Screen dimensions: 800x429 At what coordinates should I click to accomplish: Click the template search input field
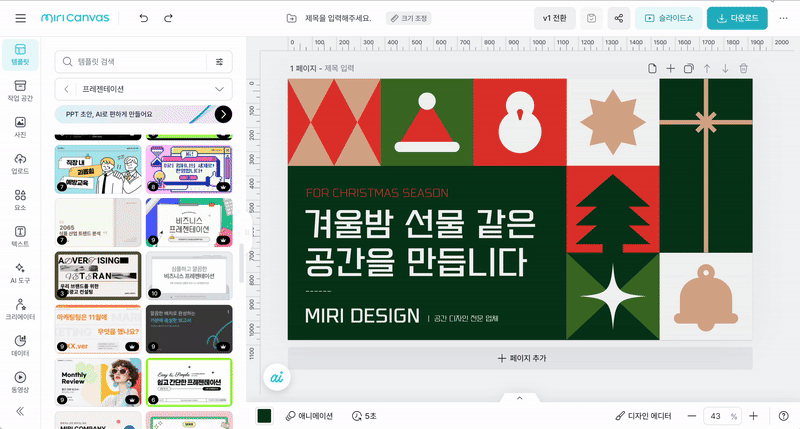[135, 61]
